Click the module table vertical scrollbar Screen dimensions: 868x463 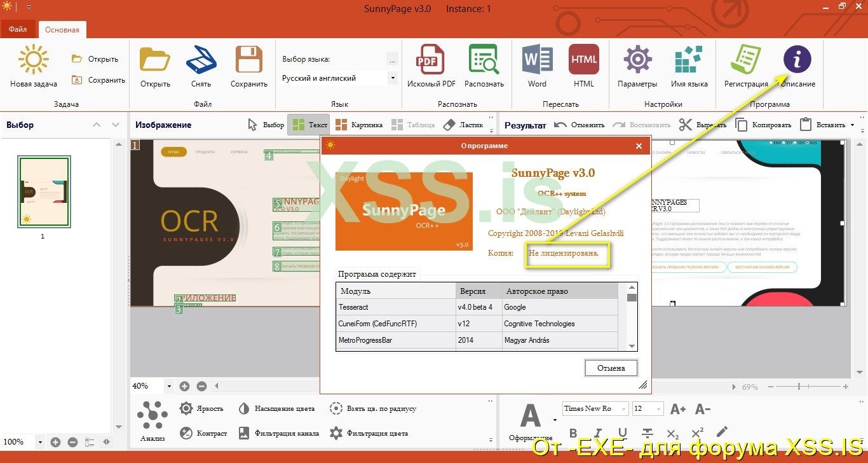tap(632, 316)
